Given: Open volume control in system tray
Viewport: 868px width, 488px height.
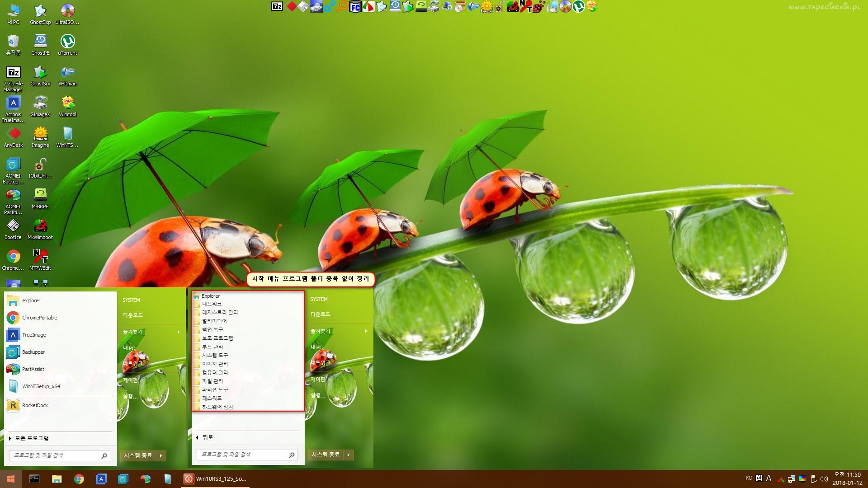Looking at the screenshot, I should point(824,479).
